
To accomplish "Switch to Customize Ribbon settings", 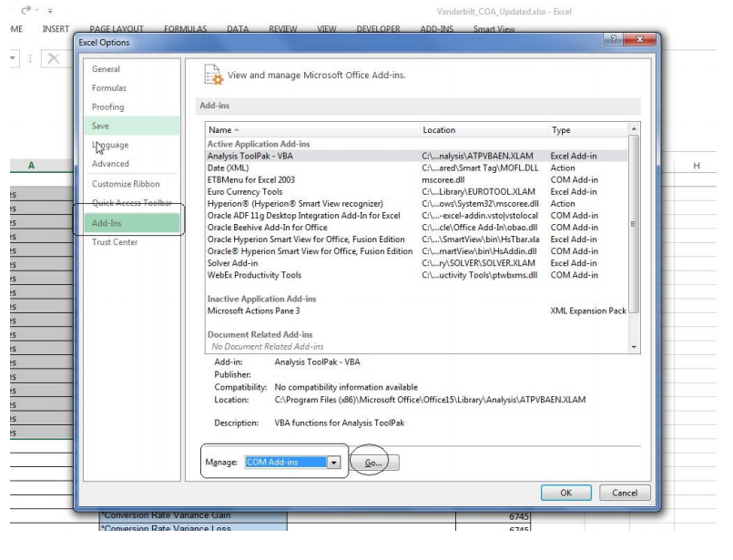I will pyautogui.click(x=126, y=184).
